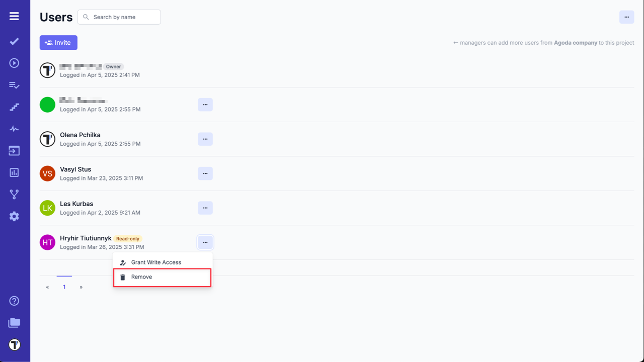Click the Help question mark icon
The width and height of the screenshot is (644, 362).
14,301
